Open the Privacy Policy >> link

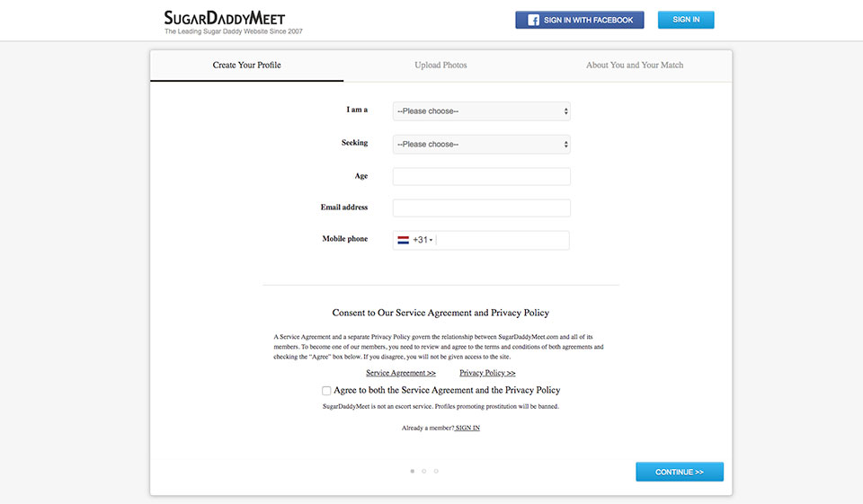[487, 373]
